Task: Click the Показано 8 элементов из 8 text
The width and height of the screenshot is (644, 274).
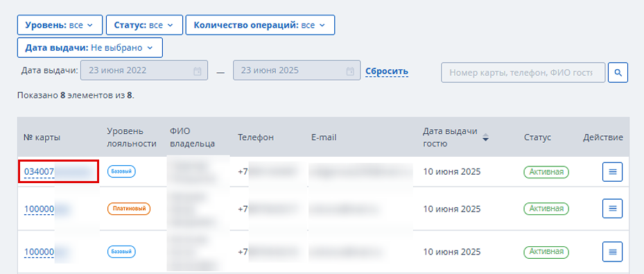Action: (76, 96)
